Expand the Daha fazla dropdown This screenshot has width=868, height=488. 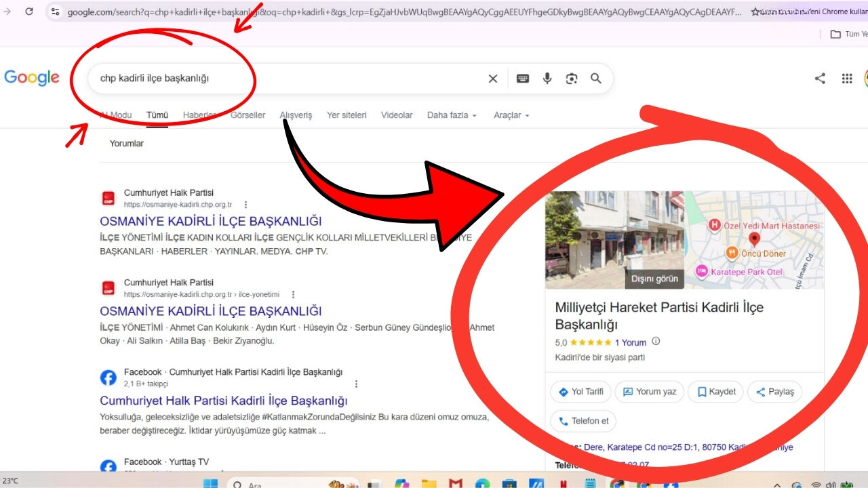tap(452, 115)
